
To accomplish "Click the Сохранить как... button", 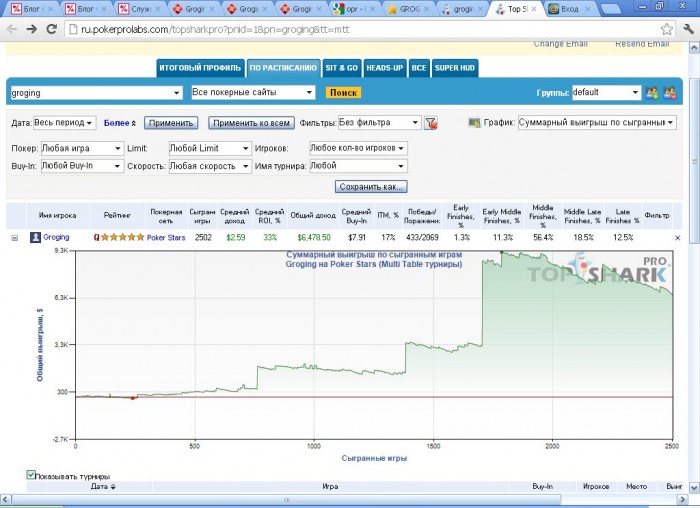I will pos(371,187).
